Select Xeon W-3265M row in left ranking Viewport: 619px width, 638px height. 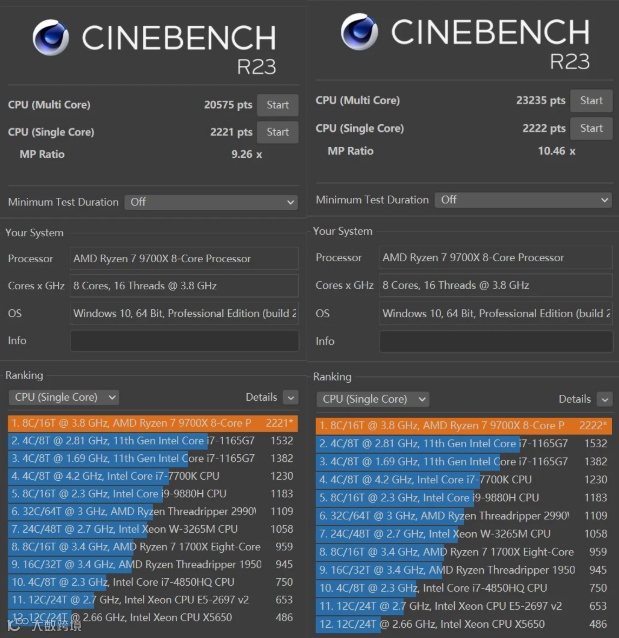click(x=153, y=529)
